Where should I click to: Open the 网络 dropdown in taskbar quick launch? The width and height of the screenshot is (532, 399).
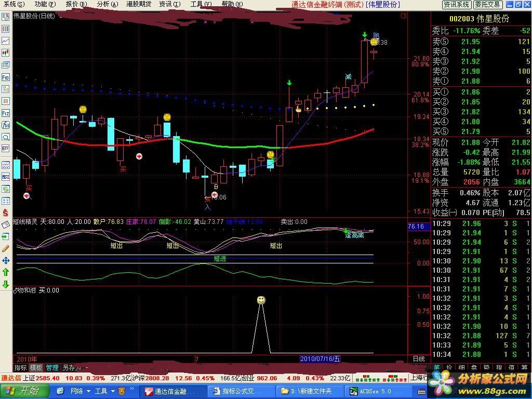[x=80, y=391]
